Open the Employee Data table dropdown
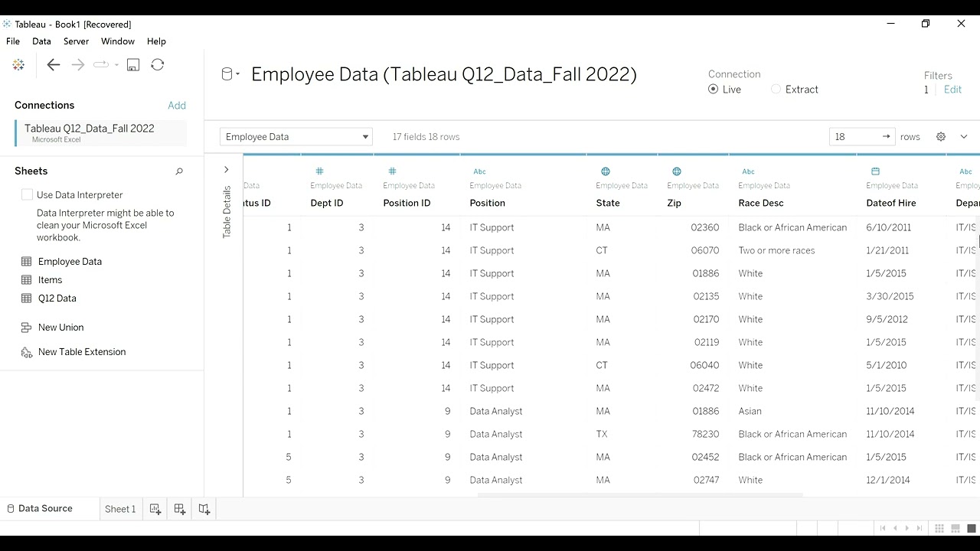Screen dimensions: 980x551 click(x=296, y=137)
